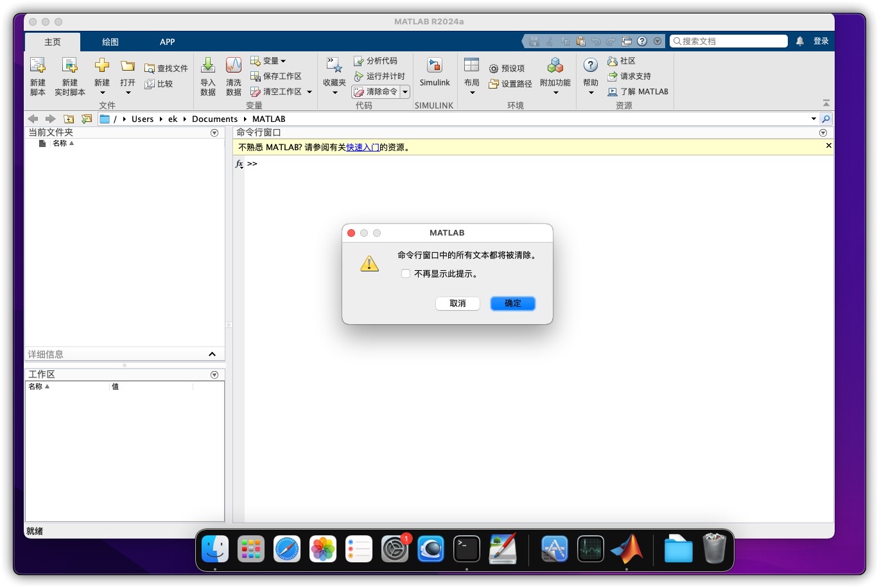Click the 社区 (Community) icon
Viewport: 879px width, 588px height.
click(x=613, y=60)
